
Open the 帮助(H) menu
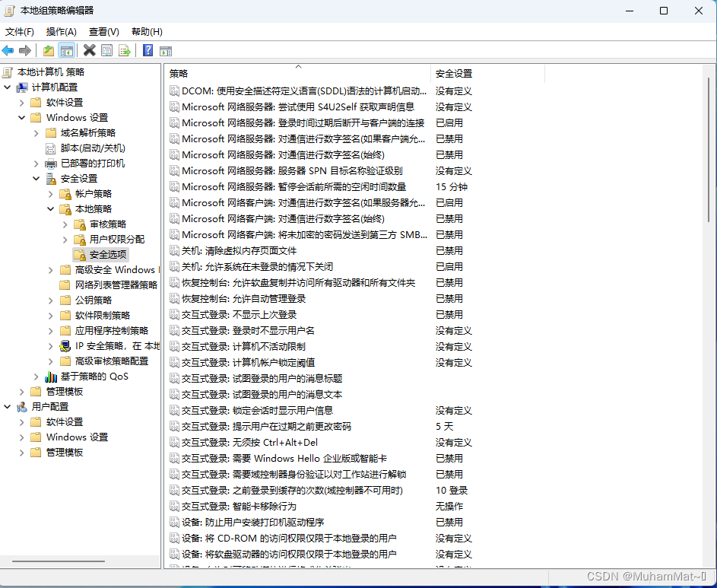pos(147,32)
